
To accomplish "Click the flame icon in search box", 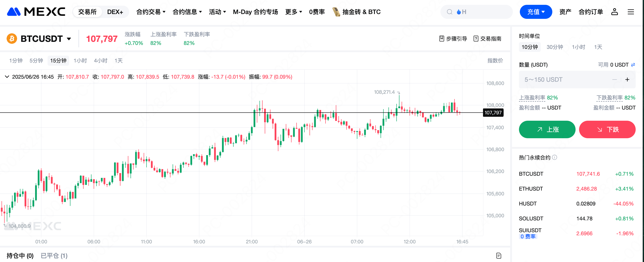I will click(x=459, y=12).
